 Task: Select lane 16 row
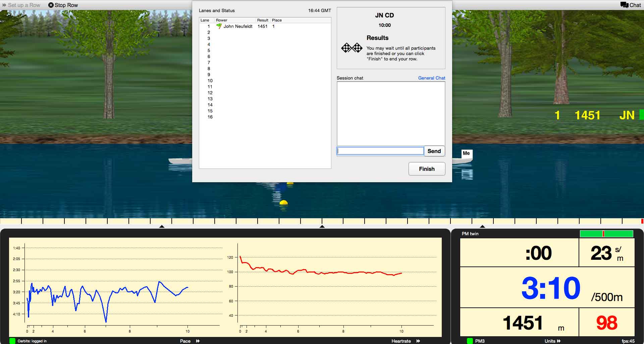coord(265,117)
